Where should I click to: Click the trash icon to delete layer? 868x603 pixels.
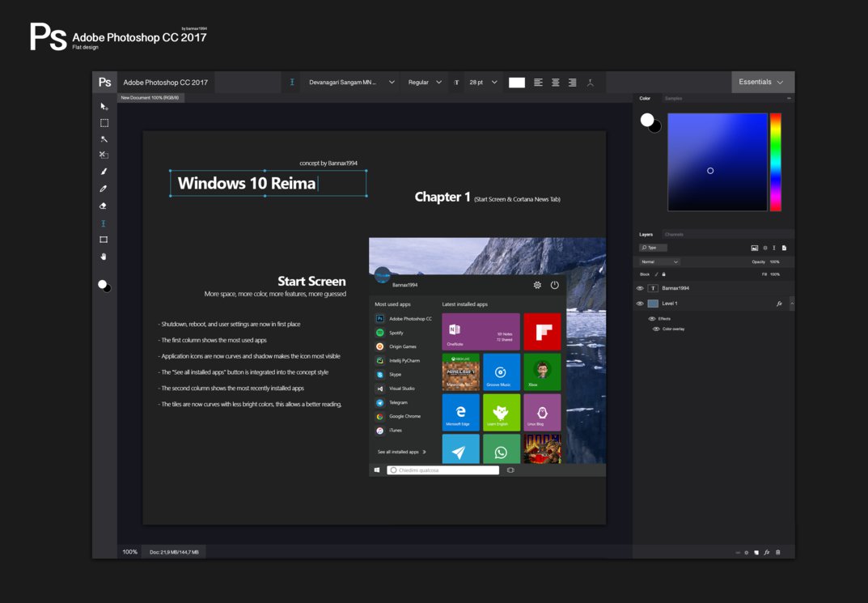(x=778, y=552)
